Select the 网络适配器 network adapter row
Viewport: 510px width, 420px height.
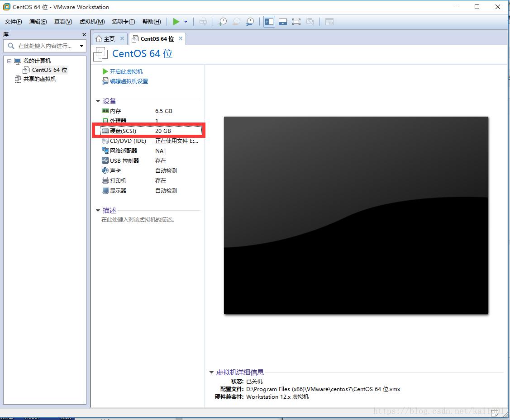pos(151,151)
